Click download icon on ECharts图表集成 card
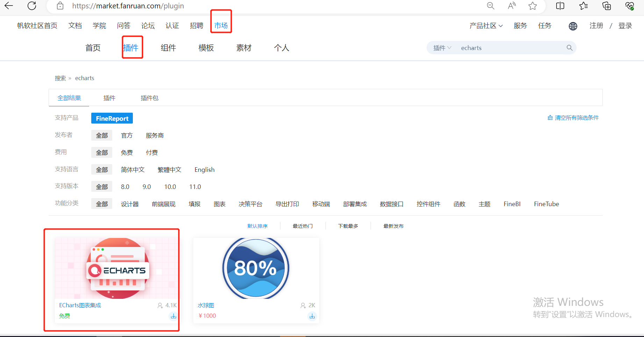 (x=173, y=316)
